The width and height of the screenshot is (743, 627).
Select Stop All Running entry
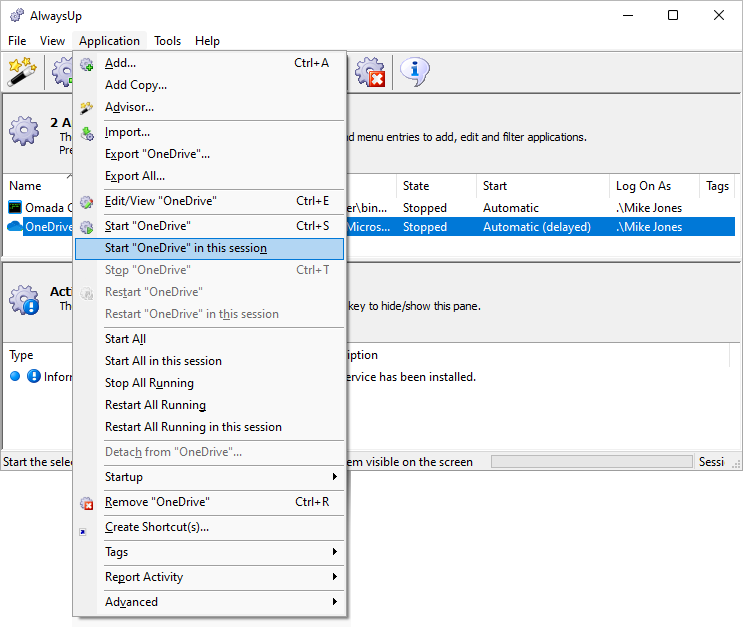pos(209,383)
